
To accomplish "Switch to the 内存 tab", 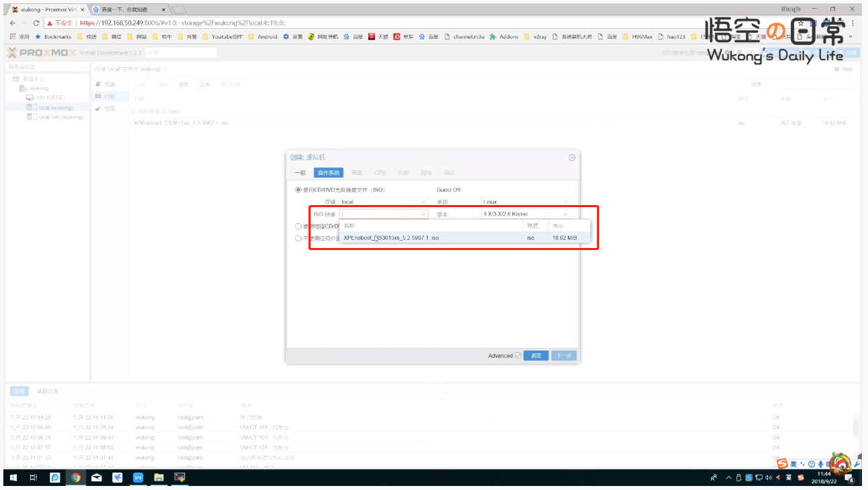I will [x=403, y=173].
